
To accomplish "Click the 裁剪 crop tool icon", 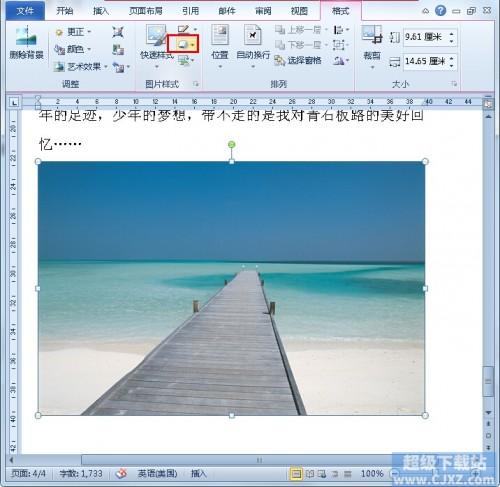I will [x=372, y=35].
